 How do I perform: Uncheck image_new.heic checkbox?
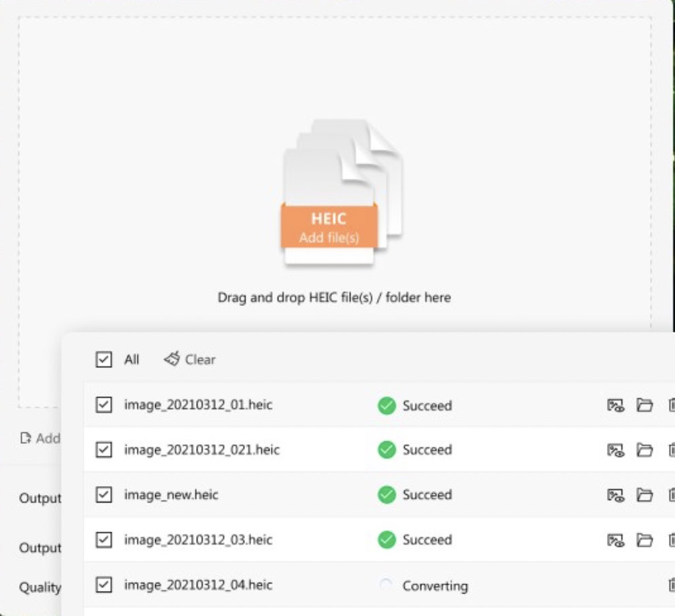tap(103, 495)
